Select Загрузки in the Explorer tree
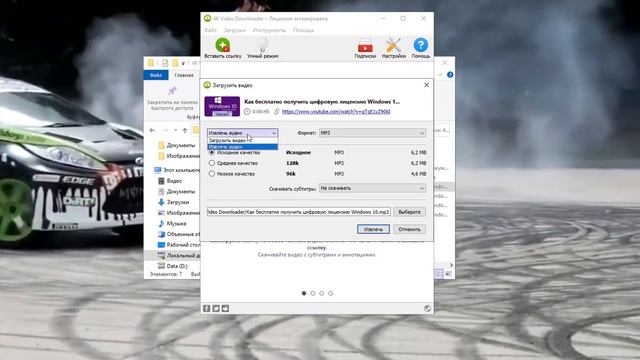This screenshot has width=640, height=360. pyautogui.click(x=173, y=202)
